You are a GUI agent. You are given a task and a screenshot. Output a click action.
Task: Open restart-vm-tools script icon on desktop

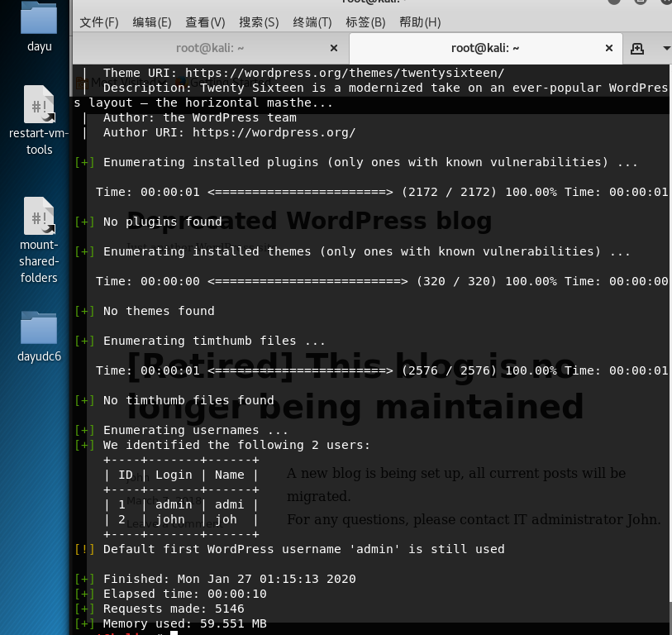pyautogui.click(x=39, y=105)
